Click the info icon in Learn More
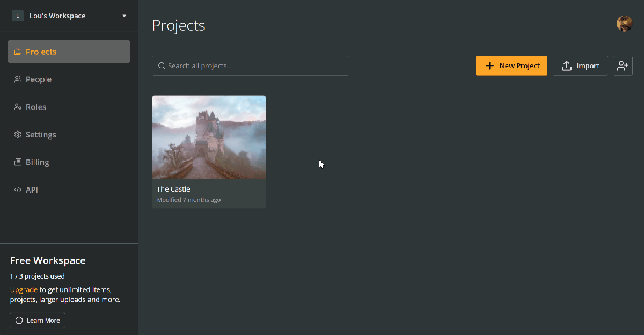 19,321
